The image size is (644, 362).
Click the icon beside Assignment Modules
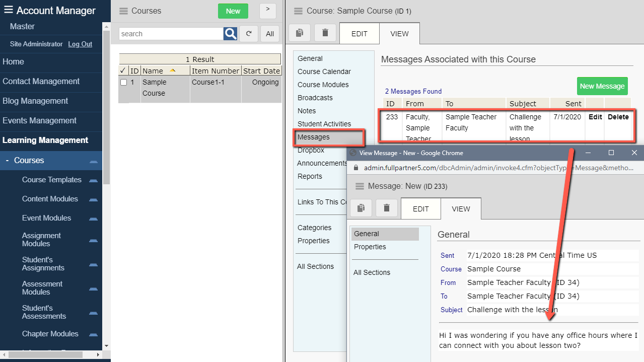pyautogui.click(x=94, y=241)
